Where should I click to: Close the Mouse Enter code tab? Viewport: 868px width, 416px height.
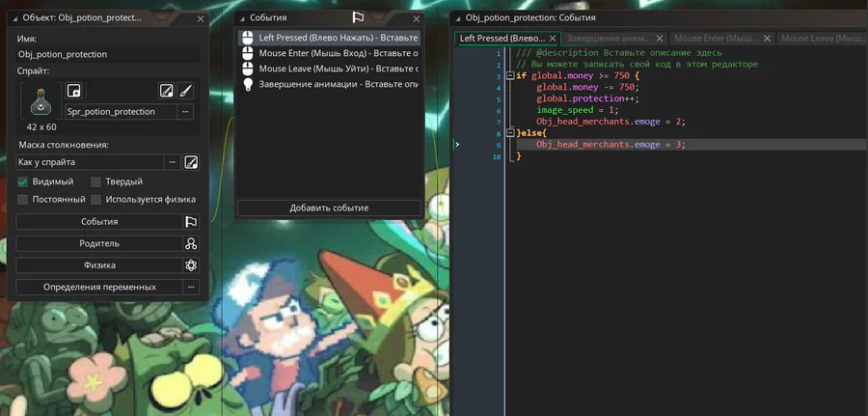(767, 39)
